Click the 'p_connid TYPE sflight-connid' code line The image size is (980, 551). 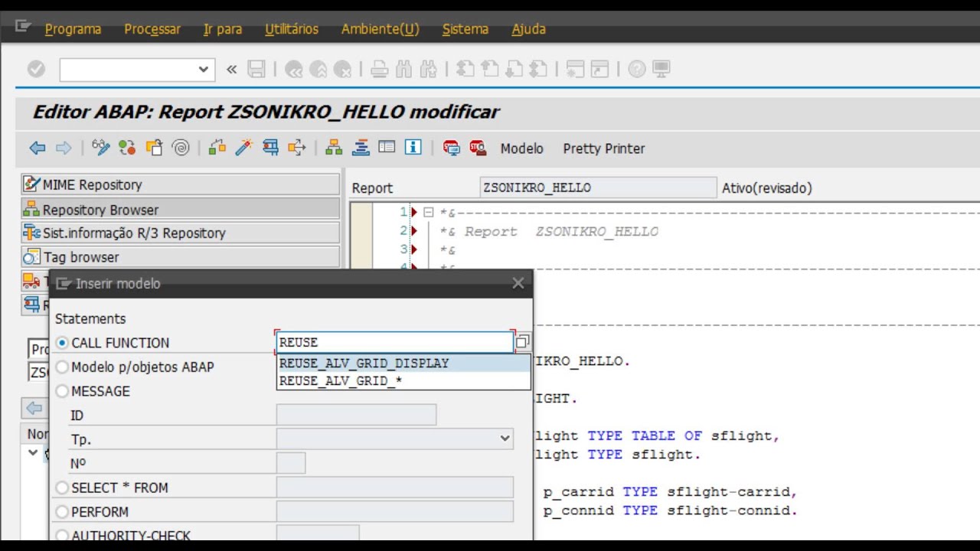[670, 510]
